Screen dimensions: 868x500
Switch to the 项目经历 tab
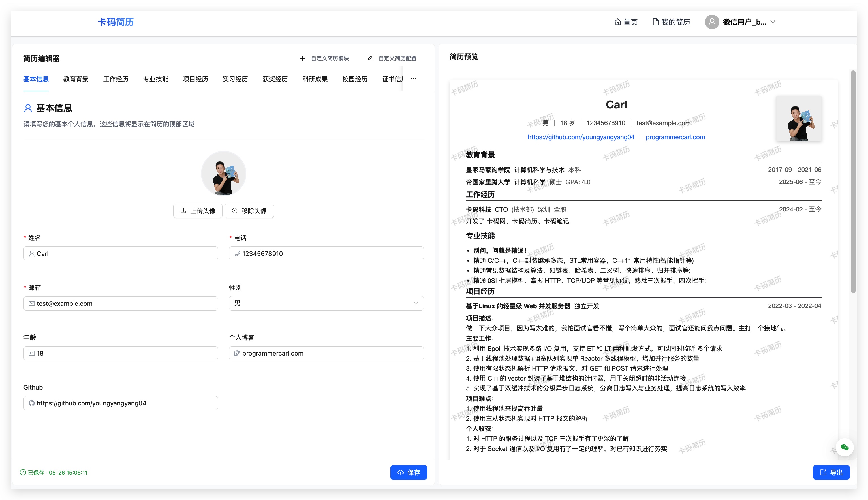point(195,79)
